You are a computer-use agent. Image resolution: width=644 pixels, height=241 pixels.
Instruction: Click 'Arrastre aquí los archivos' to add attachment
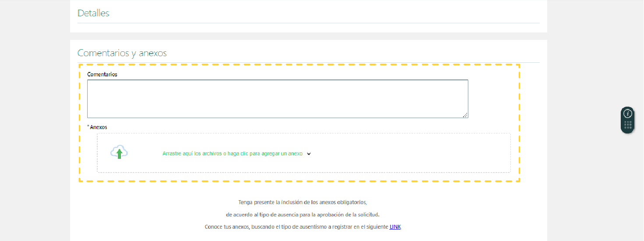coord(232,154)
